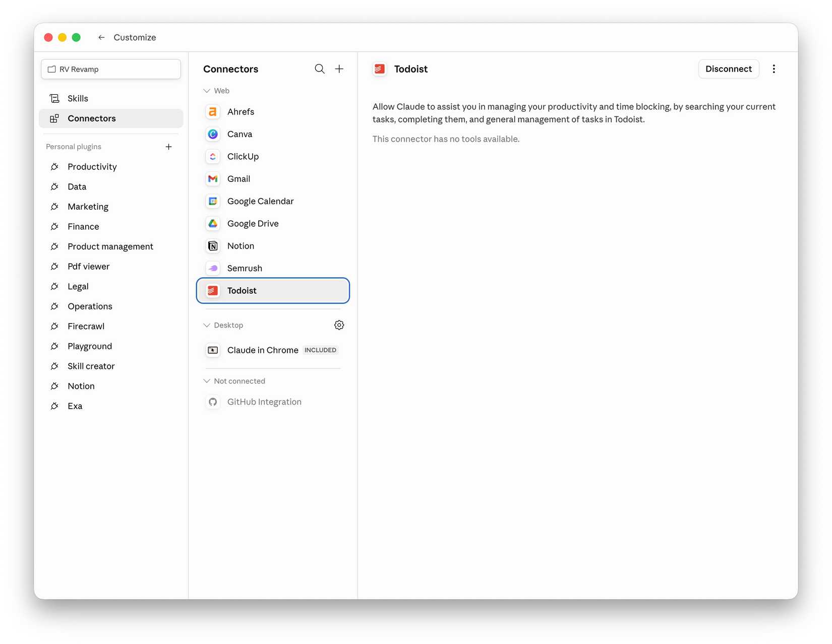Open the Playground plugin
The width and height of the screenshot is (832, 644).
(111, 346)
